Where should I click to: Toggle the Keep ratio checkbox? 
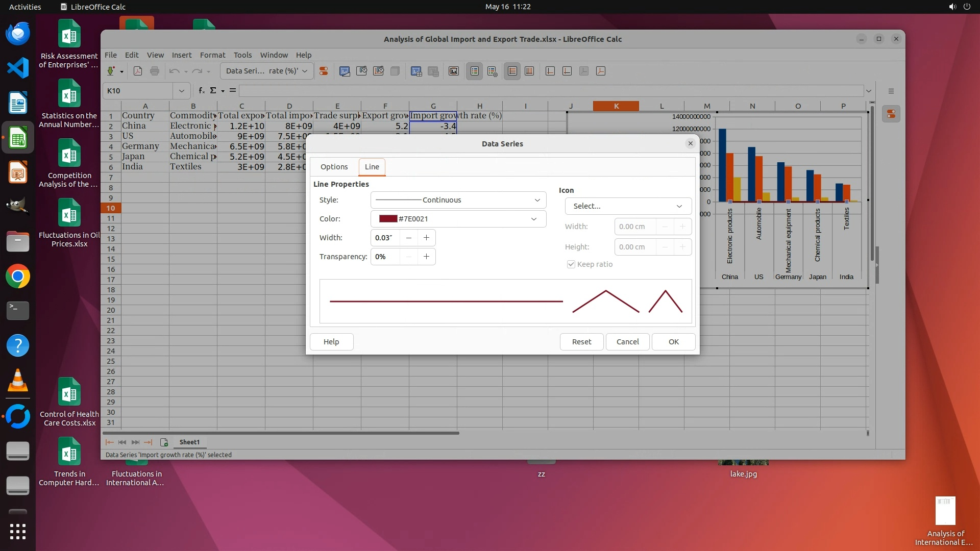pyautogui.click(x=571, y=264)
